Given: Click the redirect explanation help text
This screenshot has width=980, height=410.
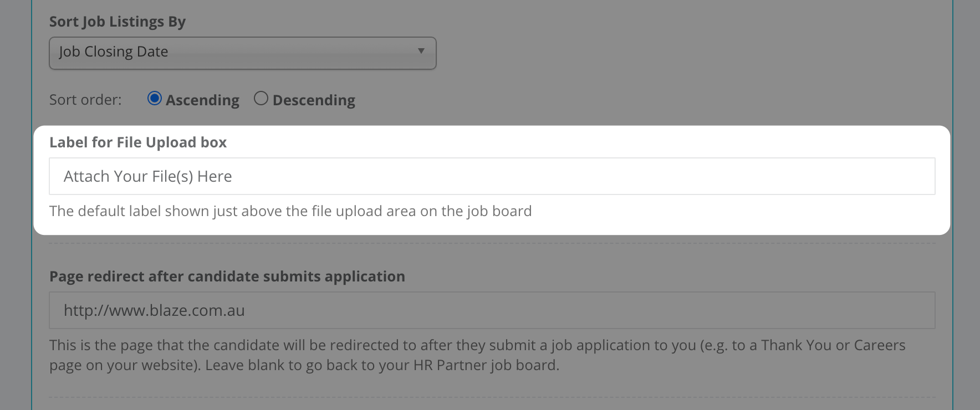Looking at the screenshot, I should pyautogui.click(x=477, y=355).
